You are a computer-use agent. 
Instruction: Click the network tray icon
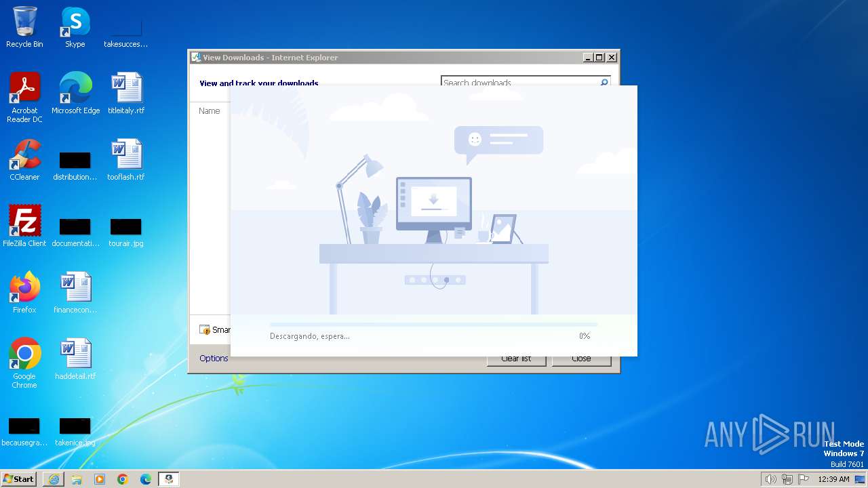coord(787,479)
